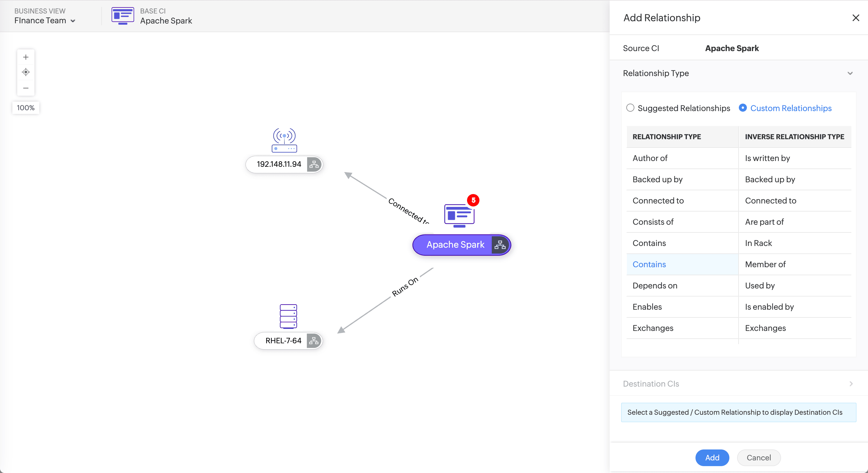Screen dimensions: 868x473
Task: Collapse the Relationship Type section chevron
Action: [x=850, y=73]
